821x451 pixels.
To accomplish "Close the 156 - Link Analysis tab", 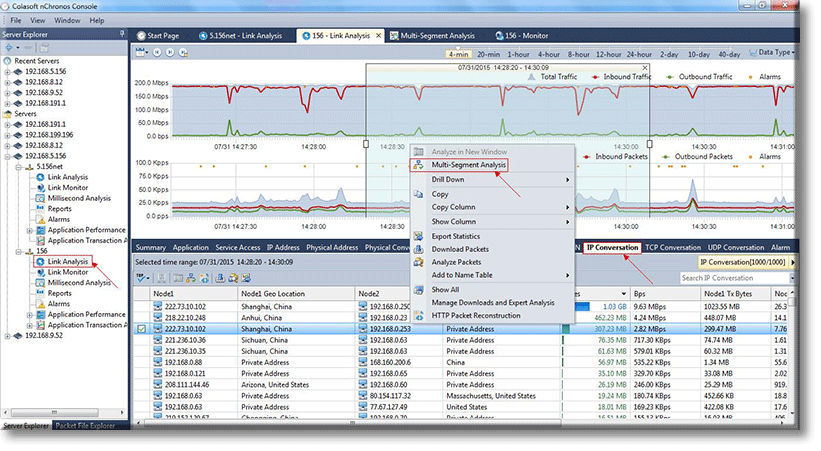I will pyautogui.click(x=378, y=36).
